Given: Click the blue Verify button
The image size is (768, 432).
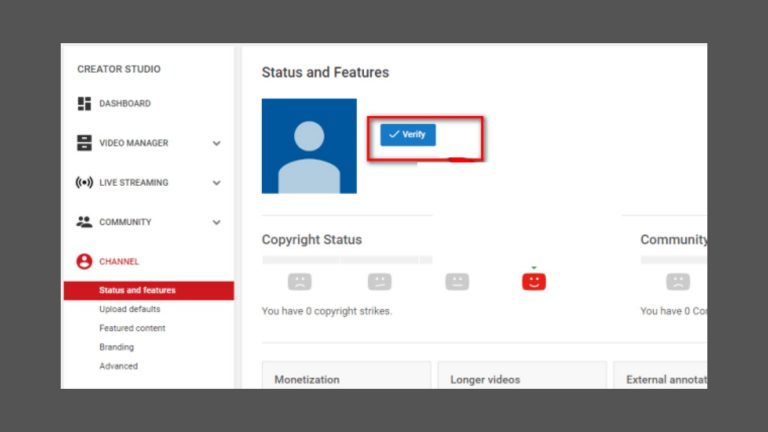Looking at the screenshot, I should (x=408, y=135).
